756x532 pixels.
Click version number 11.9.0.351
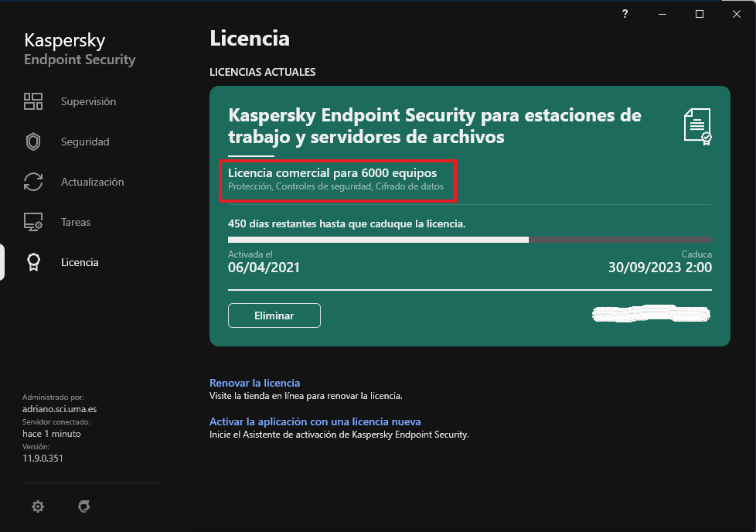pyautogui.click(x=43, y=459)
